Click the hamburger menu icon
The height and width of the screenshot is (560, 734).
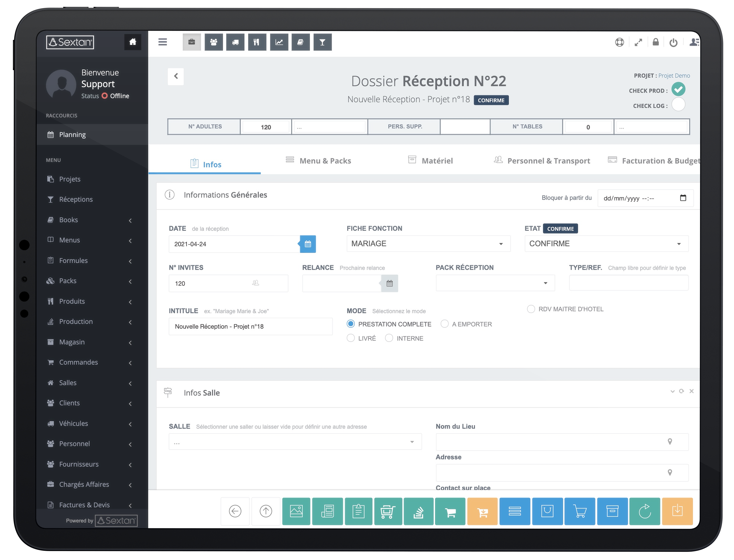[x=162, y=42]
